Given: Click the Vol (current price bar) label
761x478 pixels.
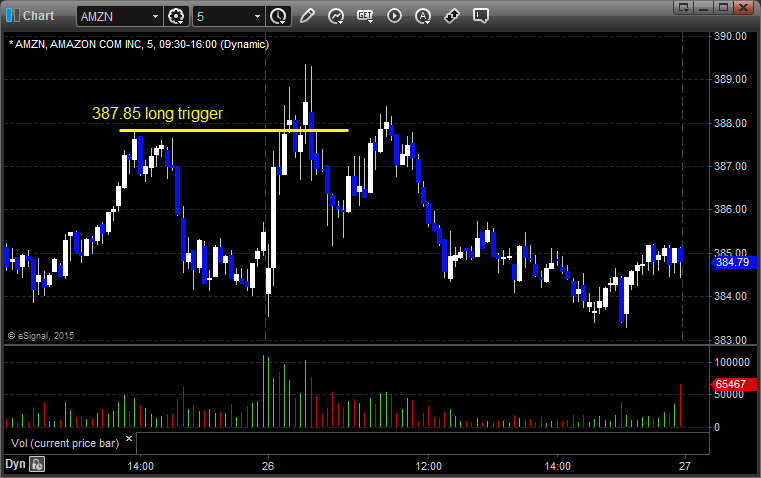Looking at the screenshot, I should click(65, 443).
